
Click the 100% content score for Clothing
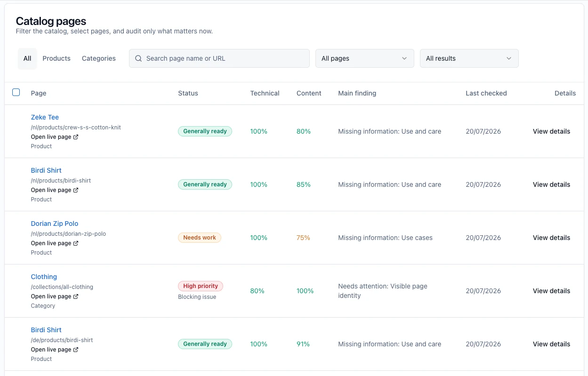point(305,291)
